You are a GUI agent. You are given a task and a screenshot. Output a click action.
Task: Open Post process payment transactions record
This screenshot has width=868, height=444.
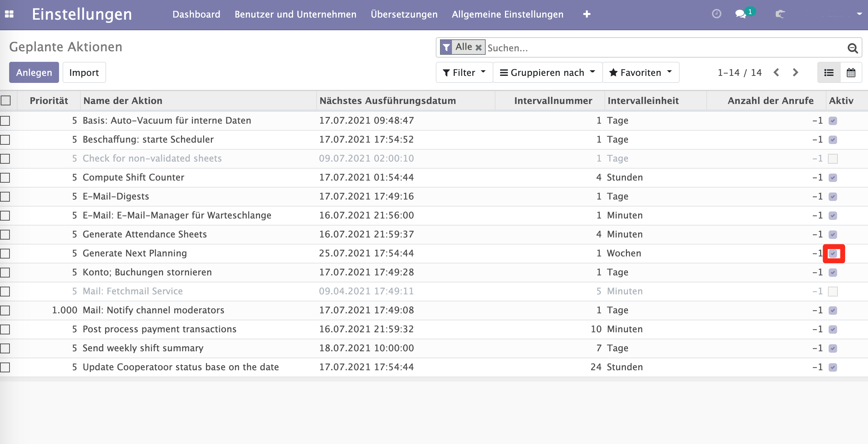[x=160, y=329]
